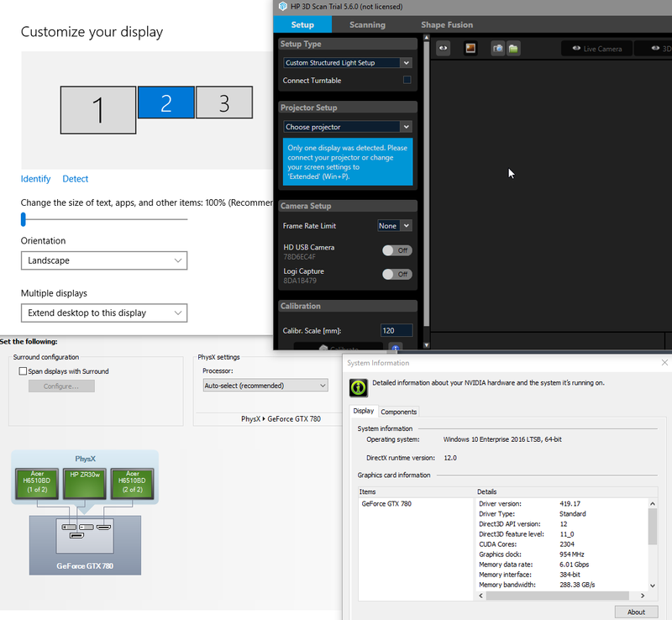
Task: Check the Connect Turntable option
Action: pos(407,79)
